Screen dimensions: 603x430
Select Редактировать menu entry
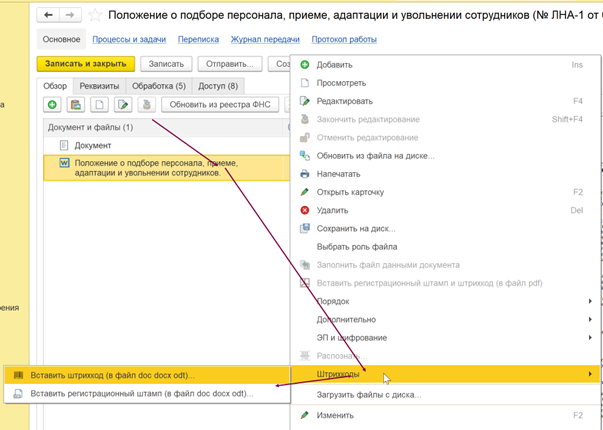pos(446,101)
